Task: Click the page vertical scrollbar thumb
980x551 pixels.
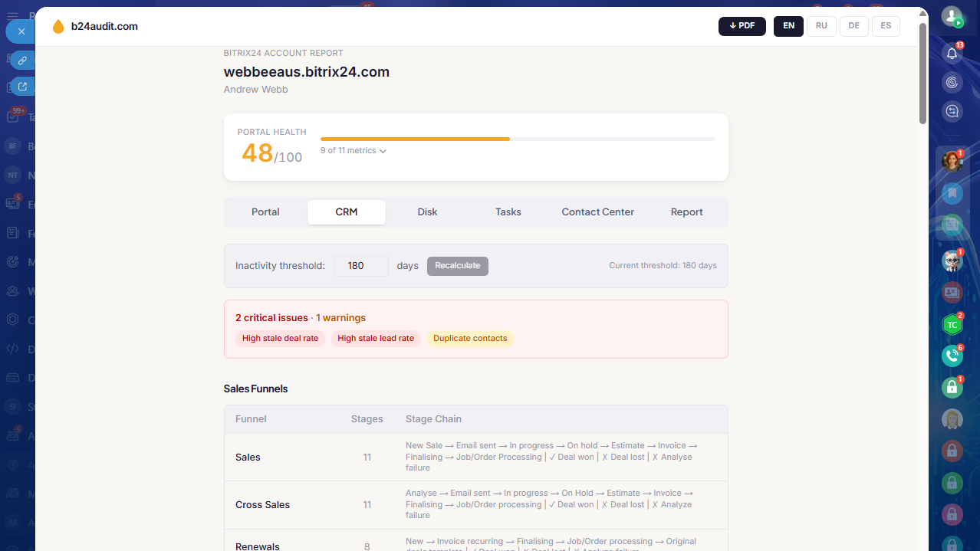Action: pyautogui.click(x=922, y=73)
